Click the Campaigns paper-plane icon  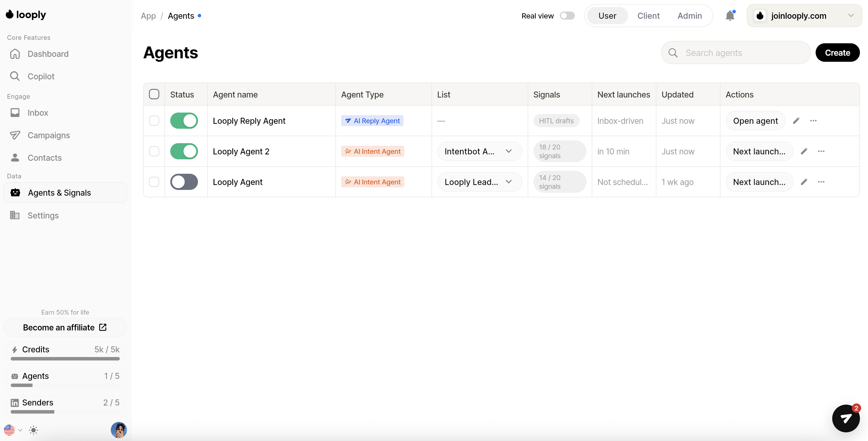(x=15, y=135)
